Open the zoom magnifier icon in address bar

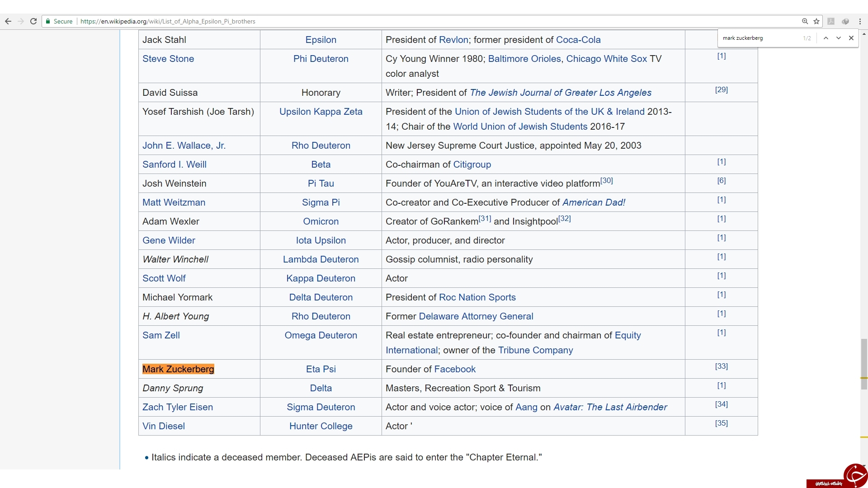coord(805,21)
